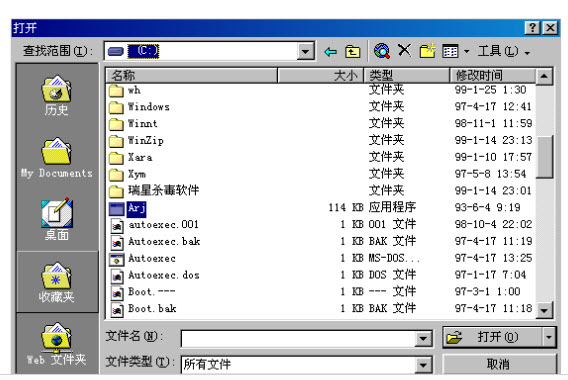The height and width of the screenshot is (380, 568).
Task: Select the autoexec.001 file icon
Action: coord(117,226)
